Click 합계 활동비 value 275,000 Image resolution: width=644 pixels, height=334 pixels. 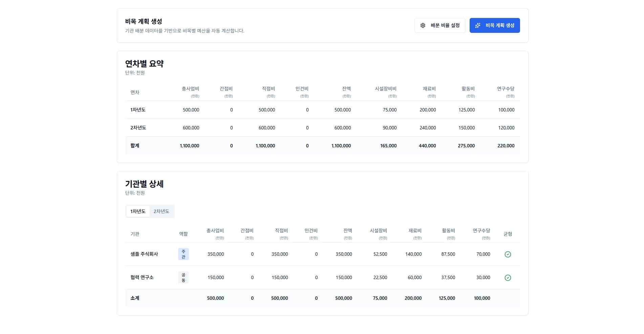point(466,146)
